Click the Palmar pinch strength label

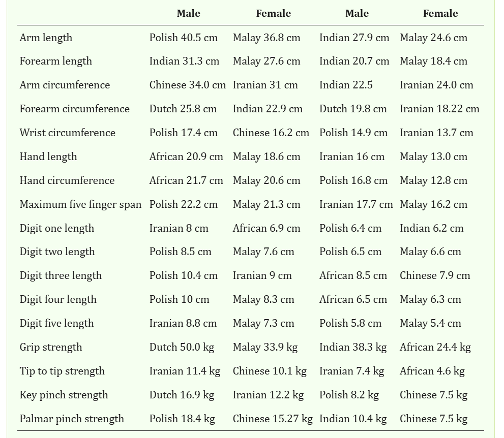pyautogui.click(x=72, y=419)
